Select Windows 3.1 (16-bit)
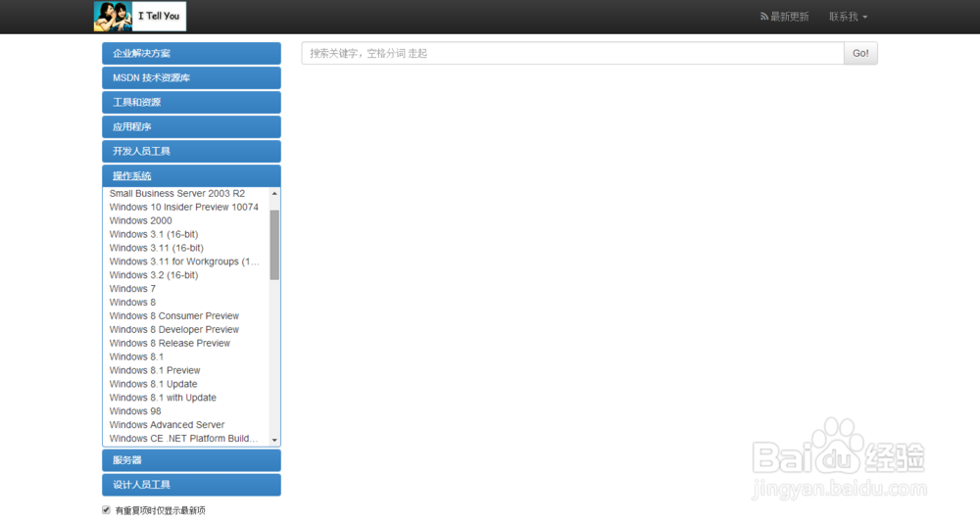Screen dimensions: 980x522 pos(154,235)
